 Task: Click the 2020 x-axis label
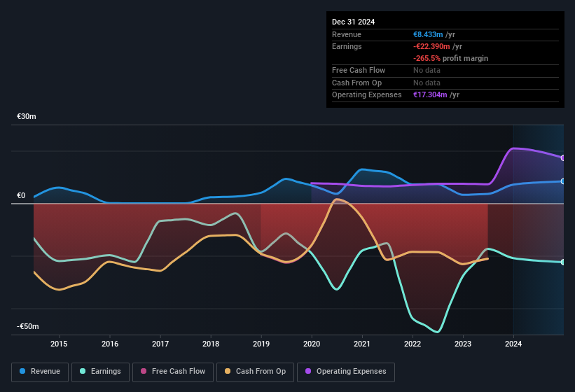[x=312, y=344]
